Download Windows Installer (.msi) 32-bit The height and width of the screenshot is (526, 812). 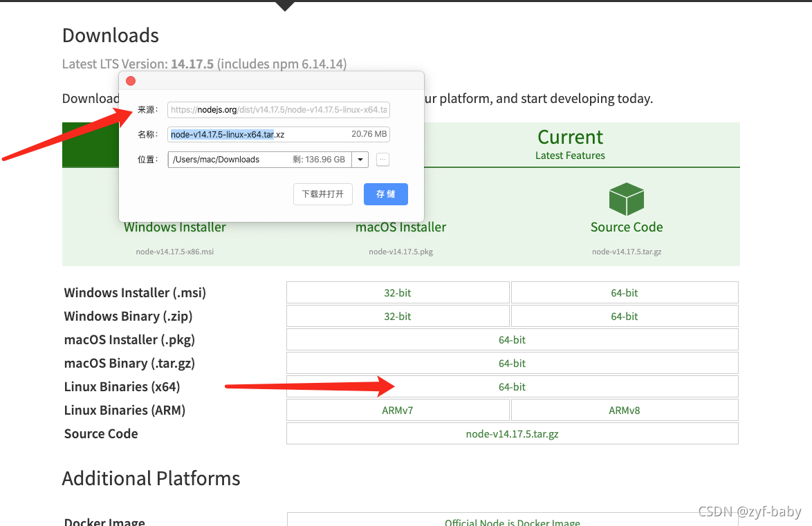[398, 292]
